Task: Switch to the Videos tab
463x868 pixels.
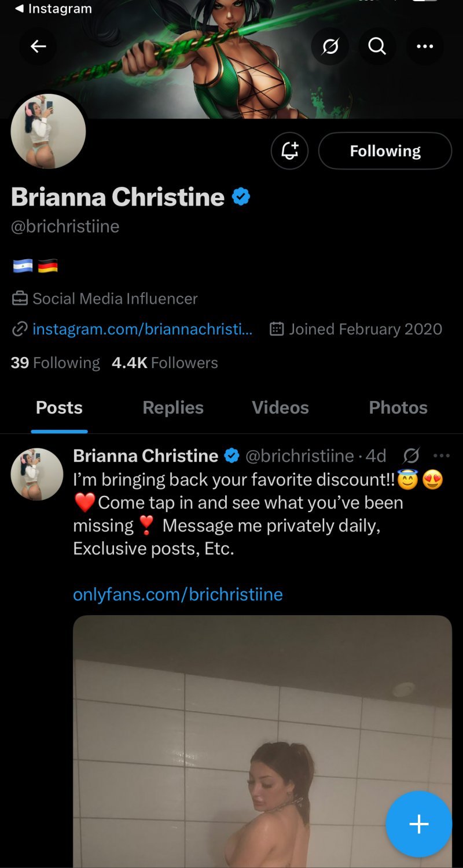Action: click(x=280, y=407)
